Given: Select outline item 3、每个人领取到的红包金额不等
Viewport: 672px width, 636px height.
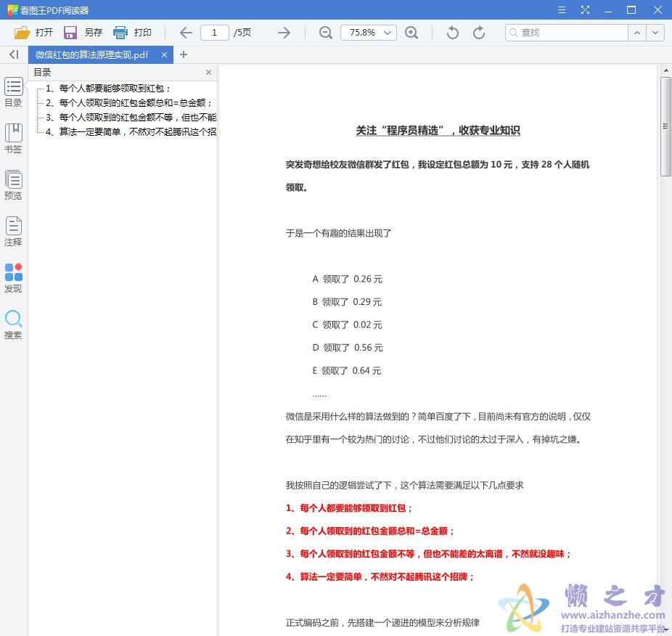Looking at the screenshot, I should (x=131, y=118).
